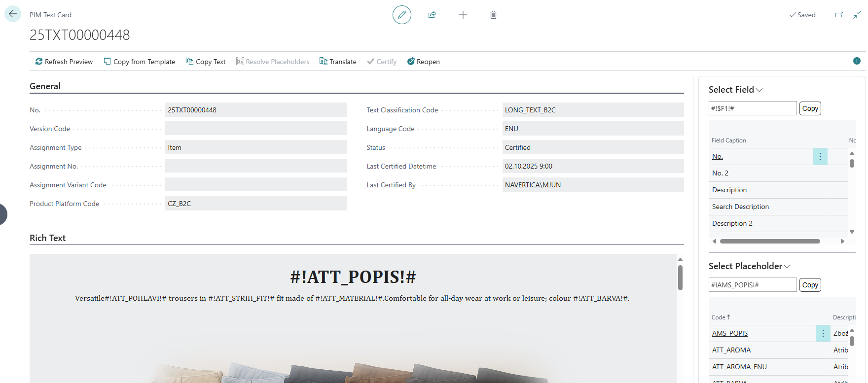
Task: Click the Assignment Variant Code field
Action: [256, 185]
